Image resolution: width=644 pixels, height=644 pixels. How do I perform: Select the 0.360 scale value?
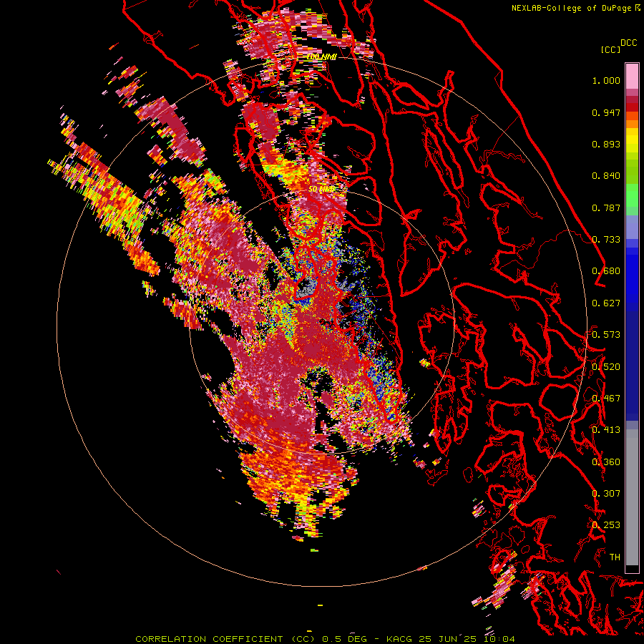(x=606, y=462)
